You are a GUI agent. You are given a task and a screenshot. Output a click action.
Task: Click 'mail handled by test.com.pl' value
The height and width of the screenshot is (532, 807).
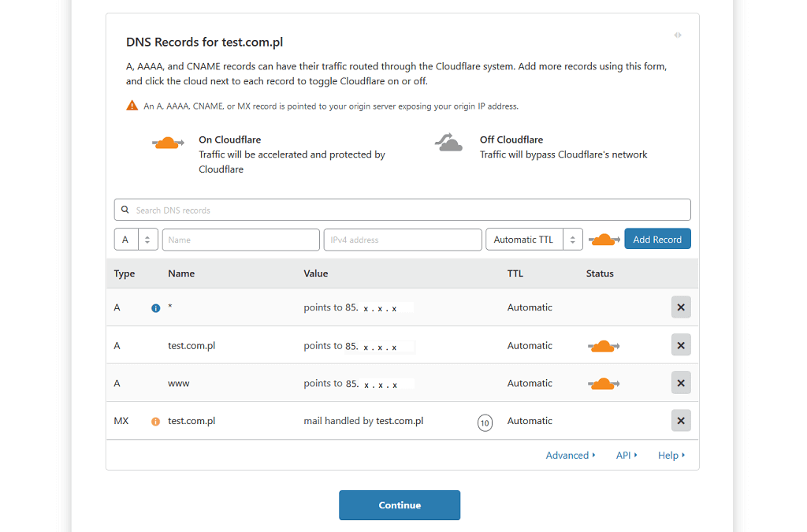[363, 421]
